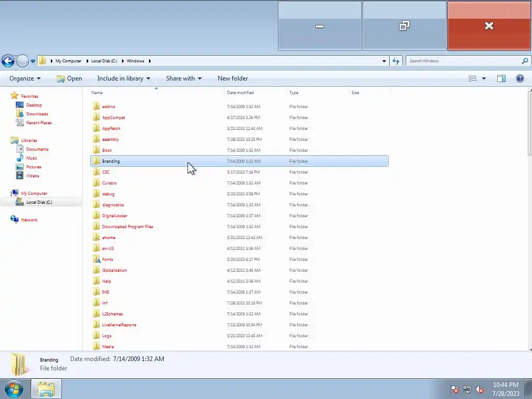
Task: Select the en-US folder icon
Action: coord(96,248)
